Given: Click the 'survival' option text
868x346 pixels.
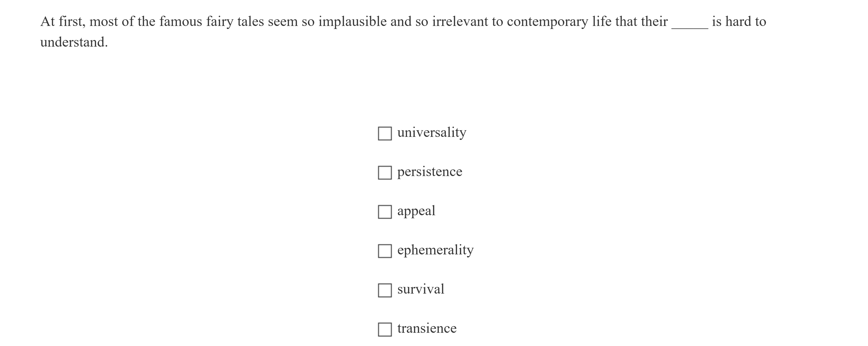Looking at the screenshot, I should click(421, 289).
